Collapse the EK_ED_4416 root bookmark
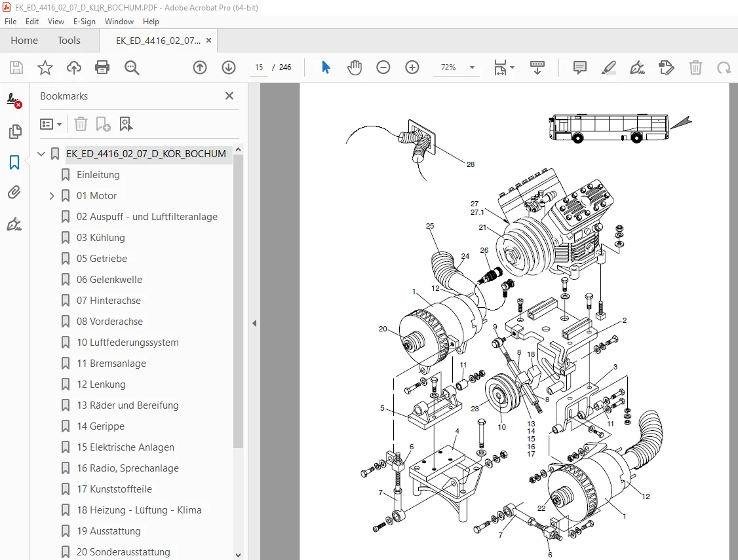This screenshot has height=560, width=738. coord(41,154)
